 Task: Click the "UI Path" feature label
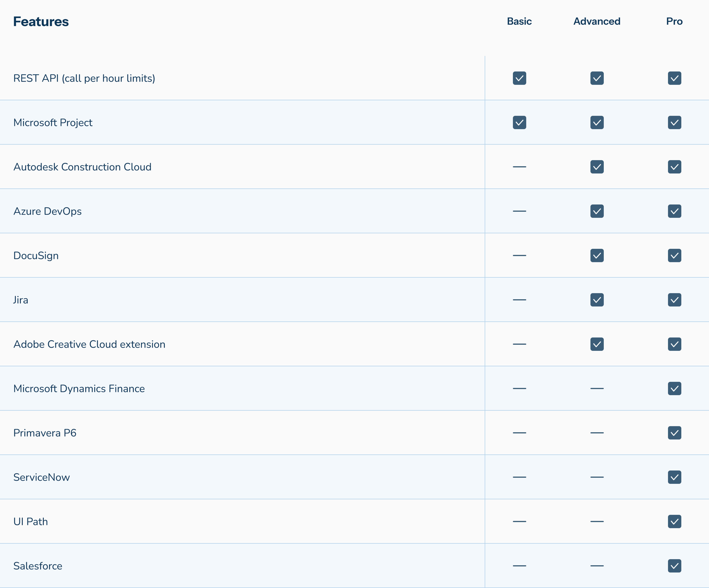pyautogui.click(x=30, y=521)
